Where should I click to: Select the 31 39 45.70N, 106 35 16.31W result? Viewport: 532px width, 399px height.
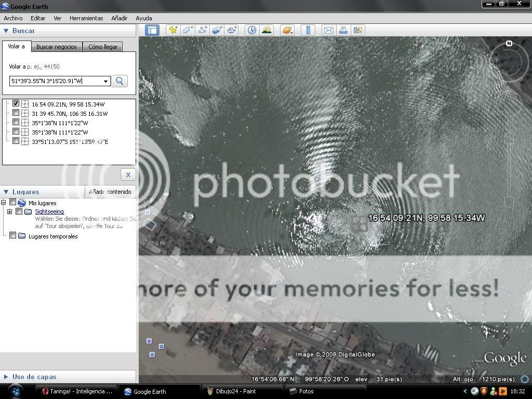pyautogui.click(x=70, y=114)
